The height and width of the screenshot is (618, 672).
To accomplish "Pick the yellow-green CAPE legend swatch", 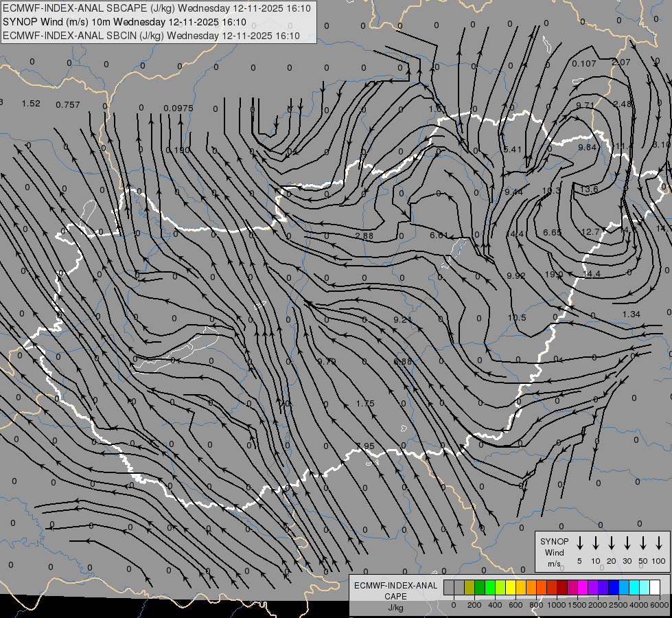I will tap(500, 588).
